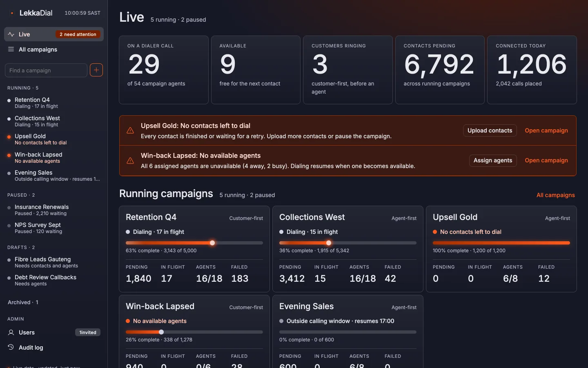588x368 pixels.
Task: Click the warning triangle on Win-back Lapsed alert
Action: pos(130,160)
